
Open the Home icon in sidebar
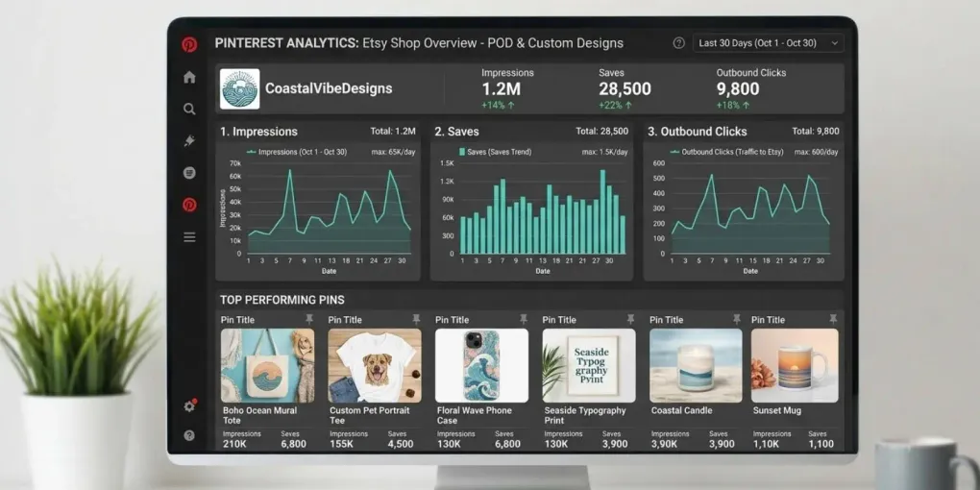(x=189, y=78)
